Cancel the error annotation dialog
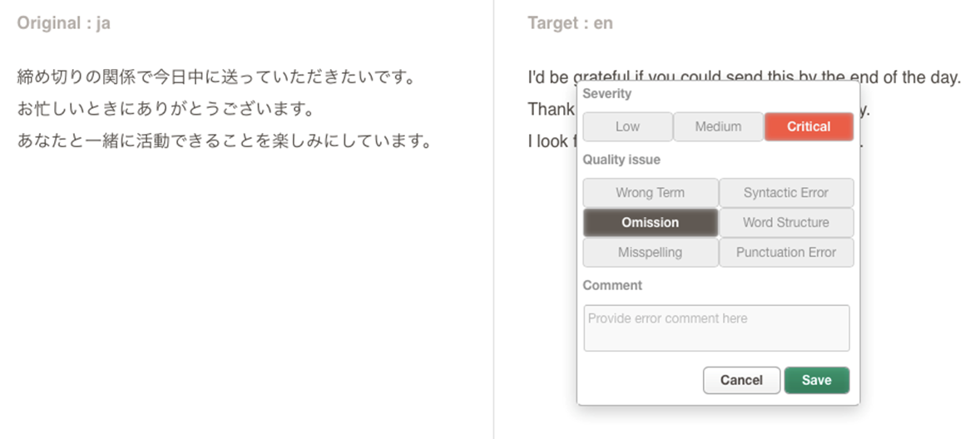The height and width of the screenshot is (439, 980). click(742, 380)
